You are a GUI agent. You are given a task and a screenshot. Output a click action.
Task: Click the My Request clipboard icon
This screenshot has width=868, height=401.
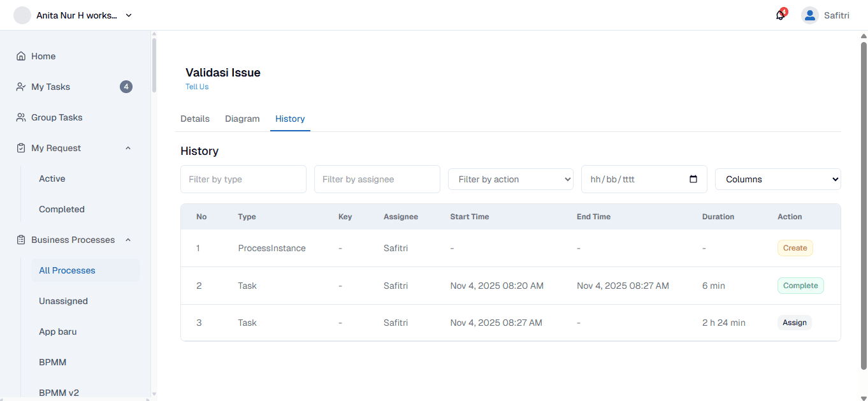[x=21, y=148]
